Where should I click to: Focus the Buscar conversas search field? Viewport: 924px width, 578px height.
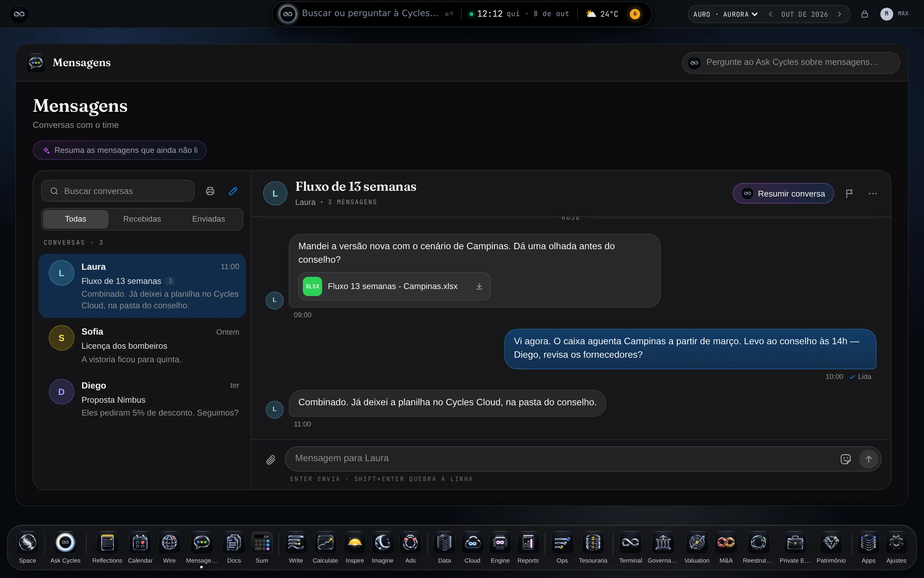[x=117, y=191]
